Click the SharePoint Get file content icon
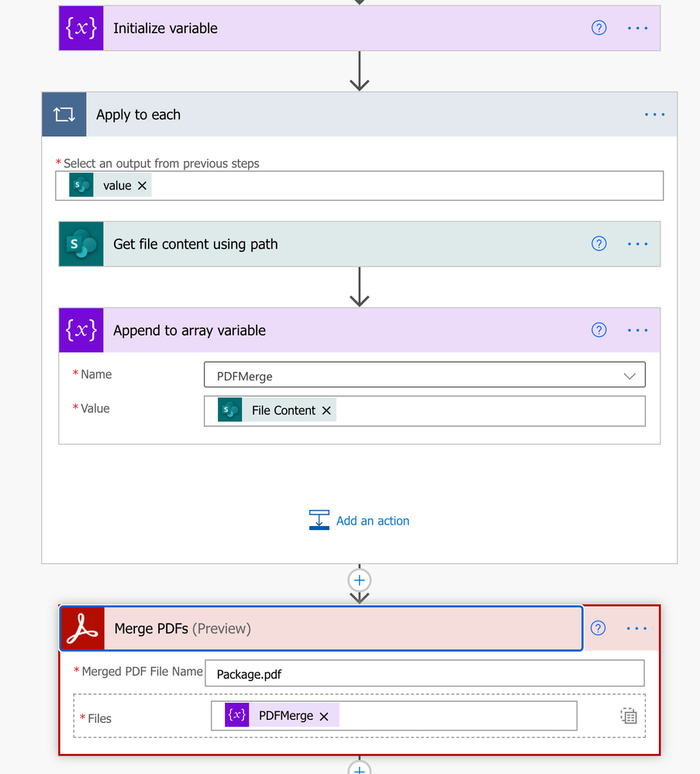The height and width of the screenshot is (774, 700). click(81, 244)
